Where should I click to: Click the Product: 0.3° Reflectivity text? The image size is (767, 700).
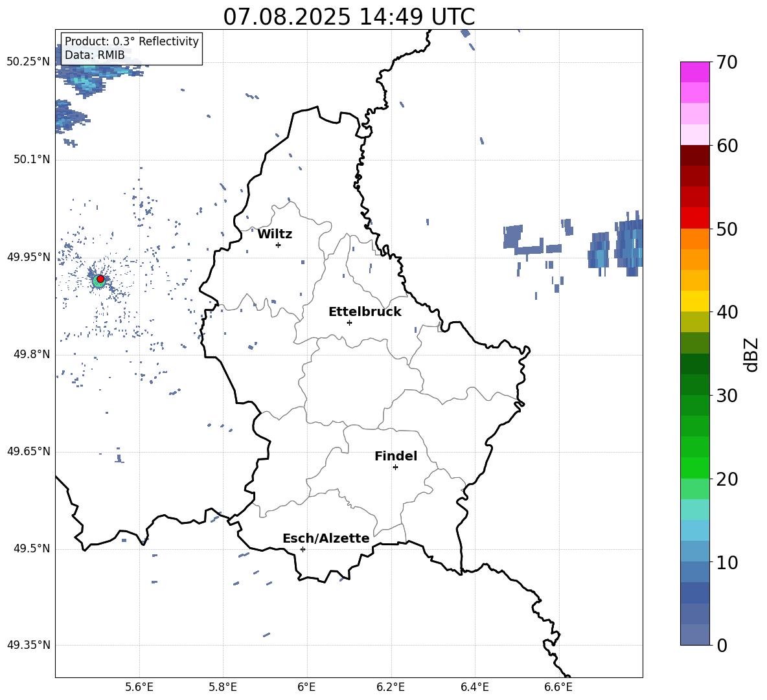coord(132,41)
